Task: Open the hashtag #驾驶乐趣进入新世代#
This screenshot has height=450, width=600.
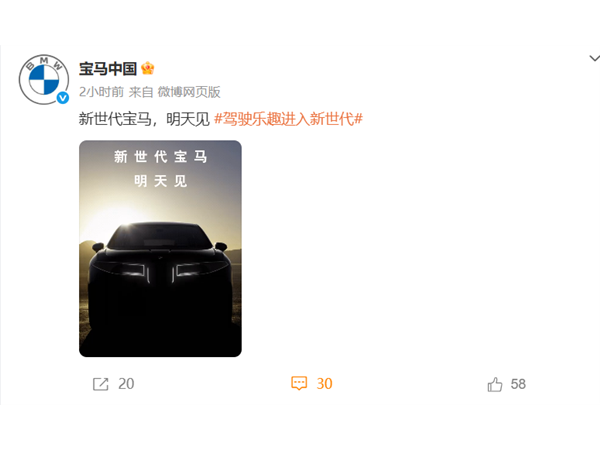Action: pyautogui.click(x=288, y=119)
